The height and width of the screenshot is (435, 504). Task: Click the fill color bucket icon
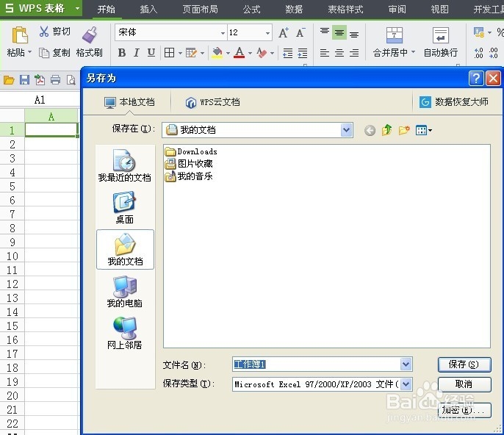[217, 52]
